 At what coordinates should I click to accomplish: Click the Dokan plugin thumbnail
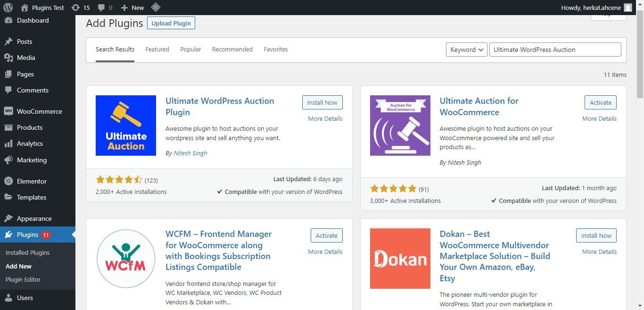(400, 259)
